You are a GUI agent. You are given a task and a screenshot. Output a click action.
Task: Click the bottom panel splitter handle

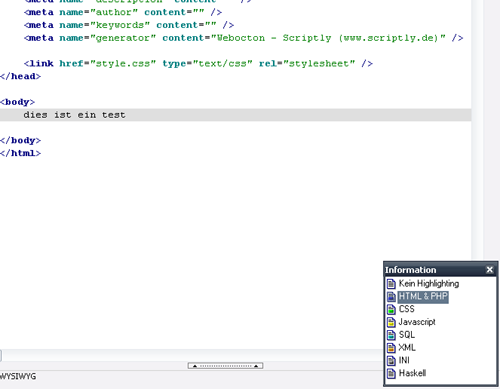tap(225, 366)
